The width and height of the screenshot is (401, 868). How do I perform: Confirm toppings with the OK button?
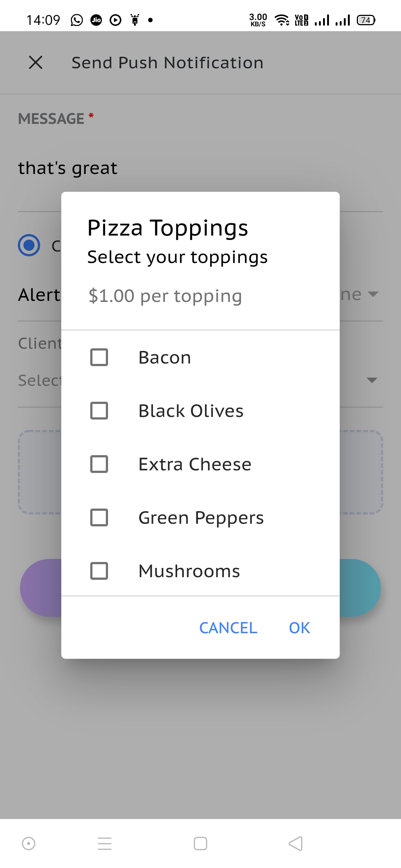coord(299,628)
